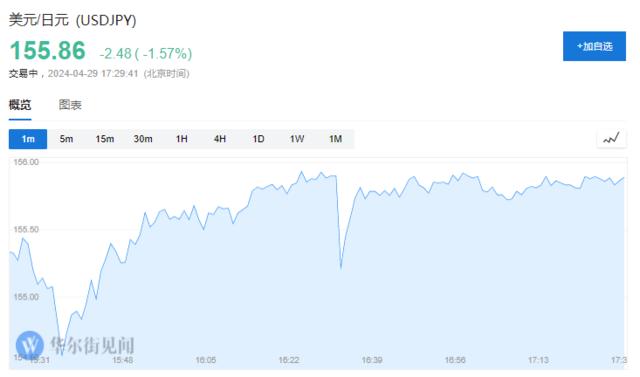Switch to the 图表 chart tab

pyautogui.click(x=70, y=105)
